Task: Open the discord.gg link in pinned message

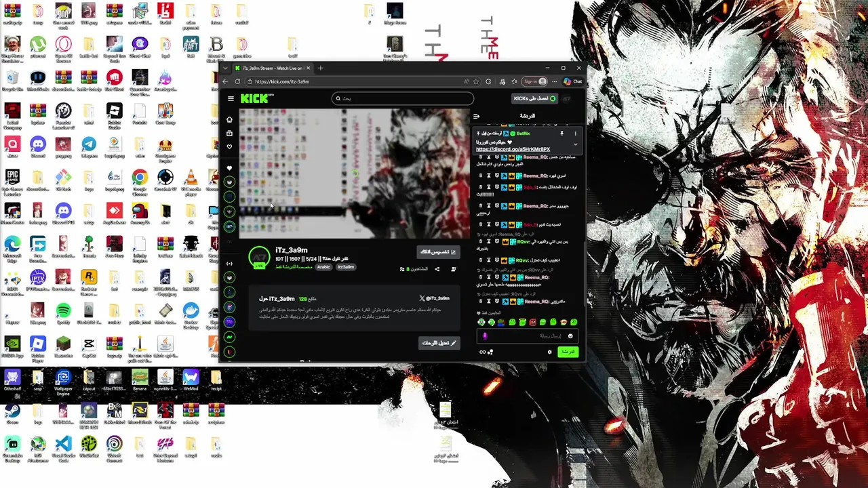Action: click(x=513, y=149)
